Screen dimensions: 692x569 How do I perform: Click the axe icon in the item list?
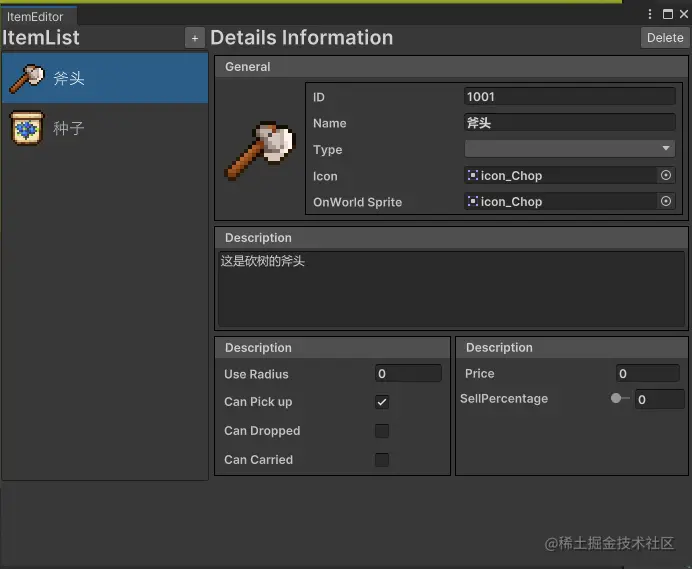pos(26,78)
